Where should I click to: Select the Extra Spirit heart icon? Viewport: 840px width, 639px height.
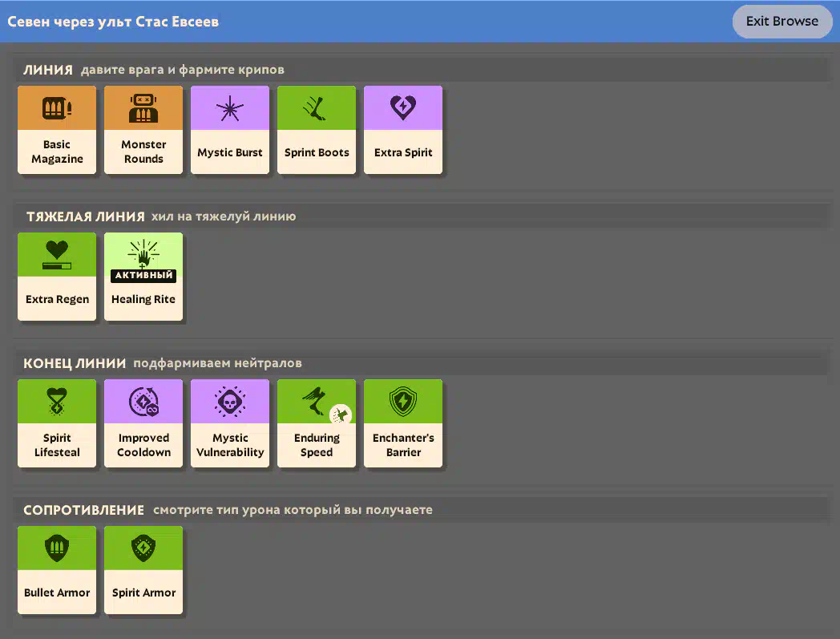tap(403, 107)
